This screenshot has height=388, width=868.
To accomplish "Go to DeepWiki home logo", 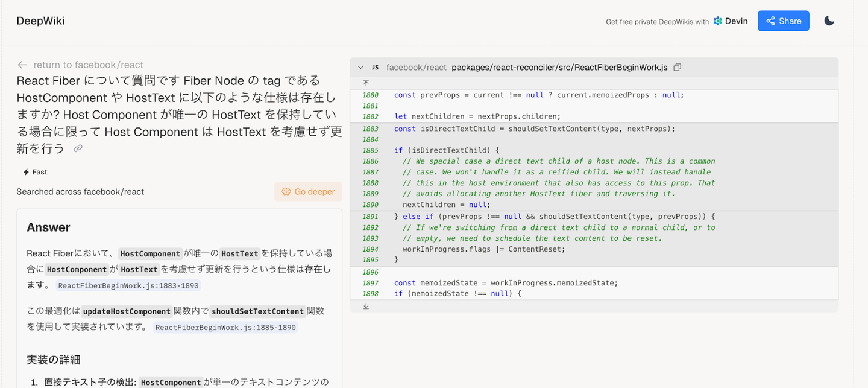I will [40, 21].
